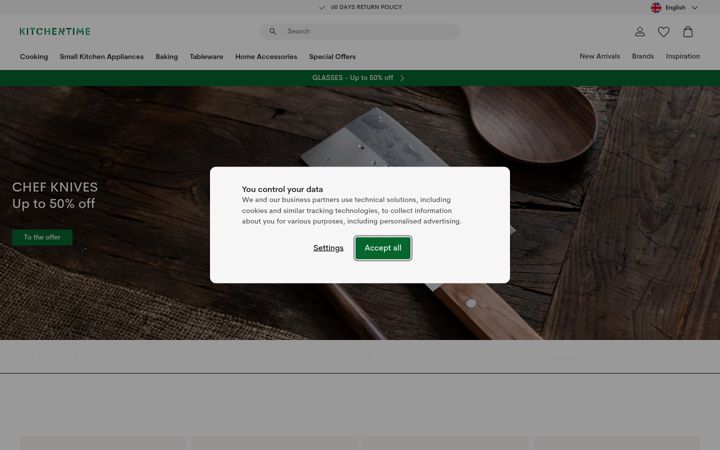Click the Kitchentime logo
Image resolution: width=720 pixels, height=450 pixels.
tap(55, 31)
